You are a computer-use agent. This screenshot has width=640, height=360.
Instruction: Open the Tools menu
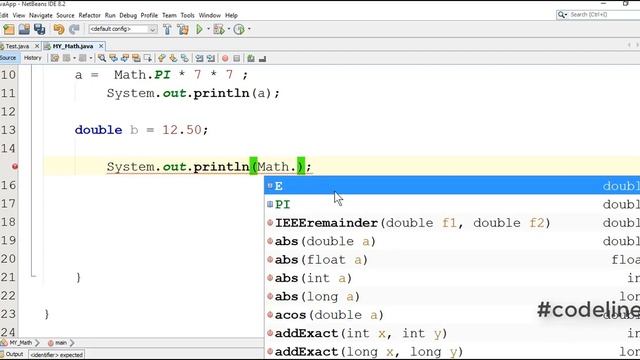pos(187,15)
